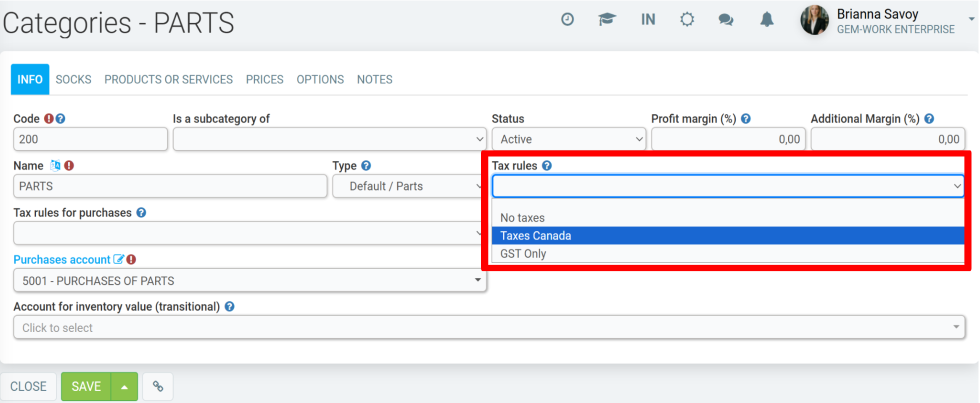Screen dimensions: 980x403
Task: Open the PRICES tab
Action: (264, 79)
